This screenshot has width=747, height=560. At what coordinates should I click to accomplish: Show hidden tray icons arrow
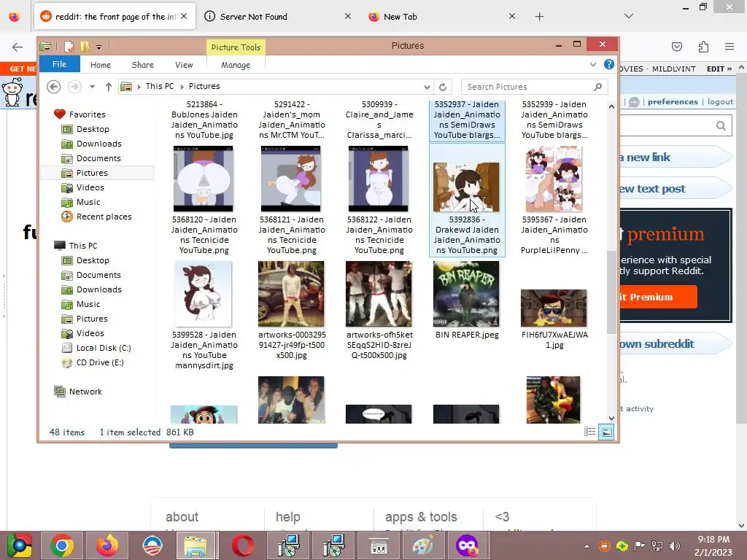click(x=587, y=546)
